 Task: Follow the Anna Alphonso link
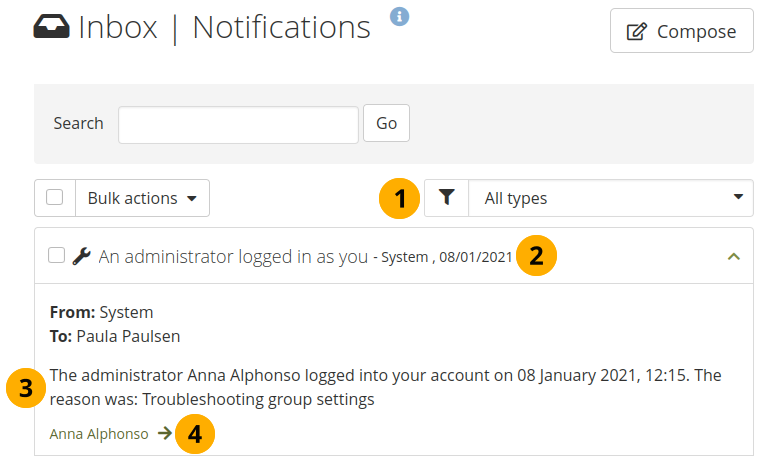[x=98, y=434]
